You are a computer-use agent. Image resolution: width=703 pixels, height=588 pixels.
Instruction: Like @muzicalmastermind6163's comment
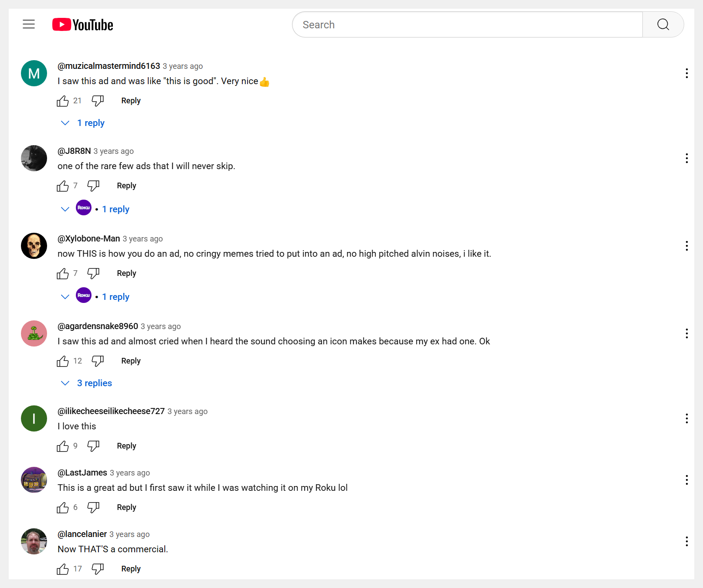tap(63, 101)
